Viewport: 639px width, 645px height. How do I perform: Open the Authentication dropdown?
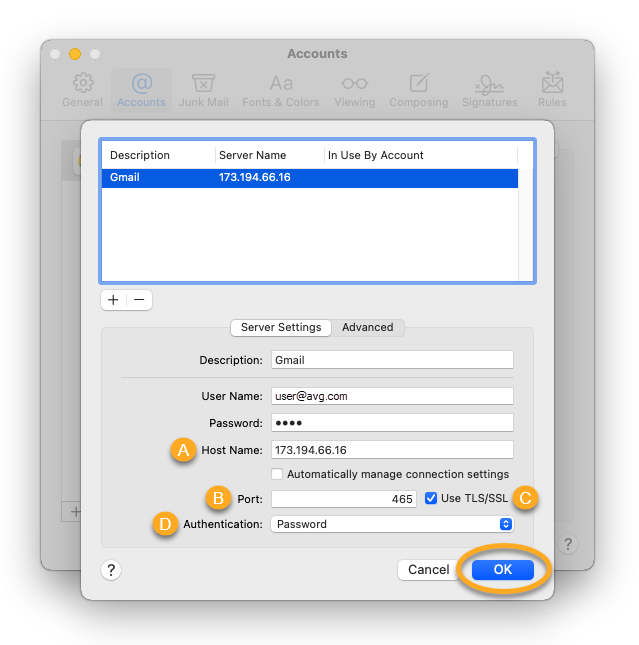coord(392,524)
